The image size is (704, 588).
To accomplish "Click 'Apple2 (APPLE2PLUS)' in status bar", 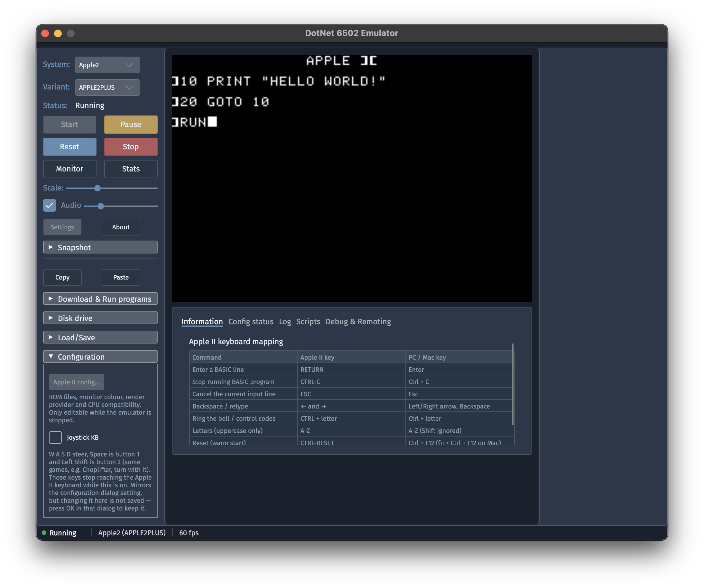I will click(132, 533).
